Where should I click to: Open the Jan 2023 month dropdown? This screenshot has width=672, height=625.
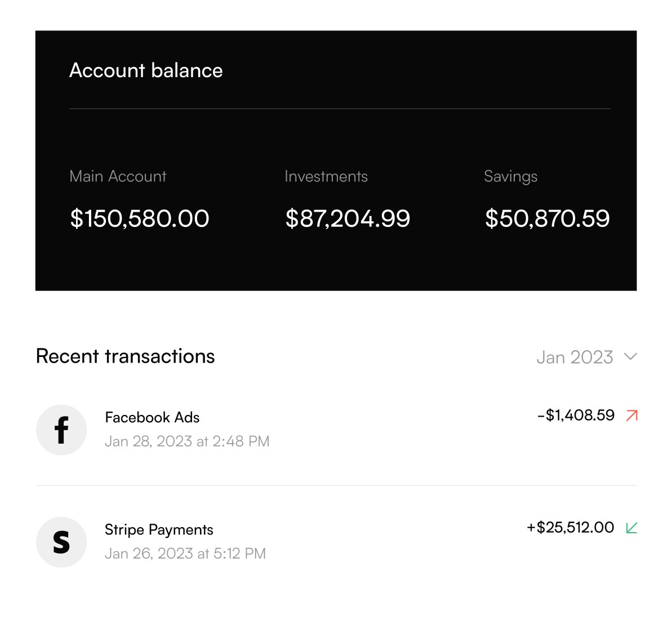[x=587, y=357]
